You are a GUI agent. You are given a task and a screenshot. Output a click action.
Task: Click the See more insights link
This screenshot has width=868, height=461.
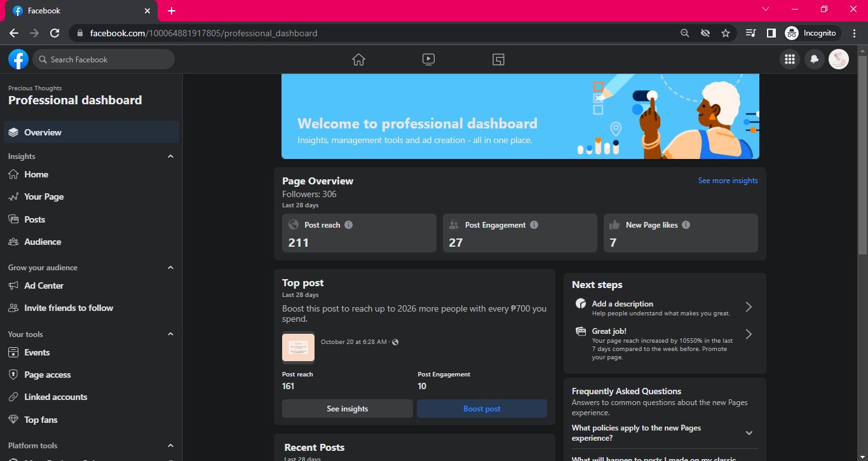pyautogui.click(x=728, y=181)
